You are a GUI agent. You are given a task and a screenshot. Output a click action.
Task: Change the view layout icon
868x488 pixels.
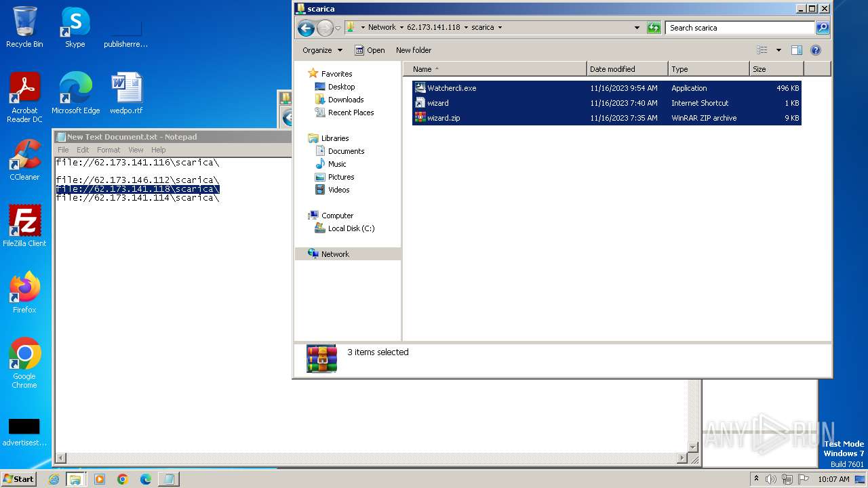762,50
